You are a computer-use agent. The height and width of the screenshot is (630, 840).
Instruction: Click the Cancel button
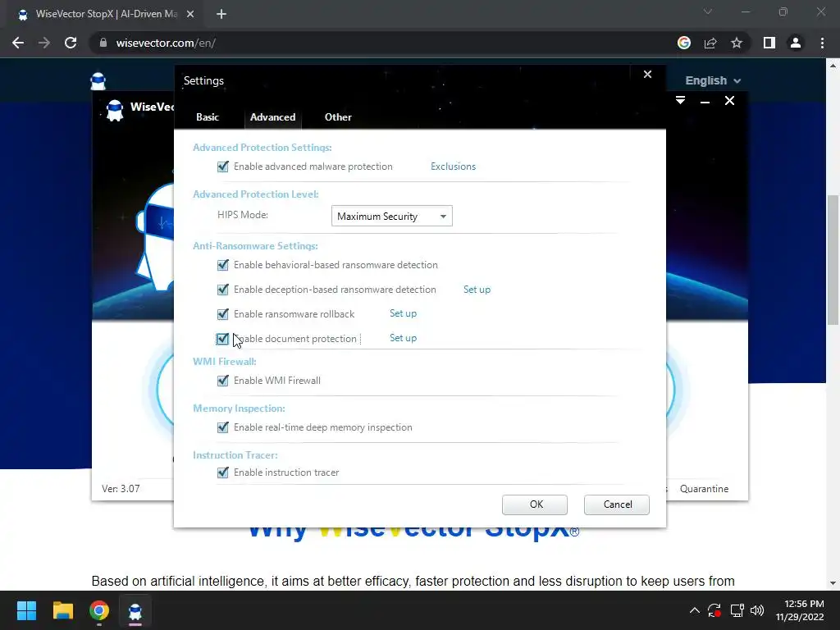[x=617, y=504]
